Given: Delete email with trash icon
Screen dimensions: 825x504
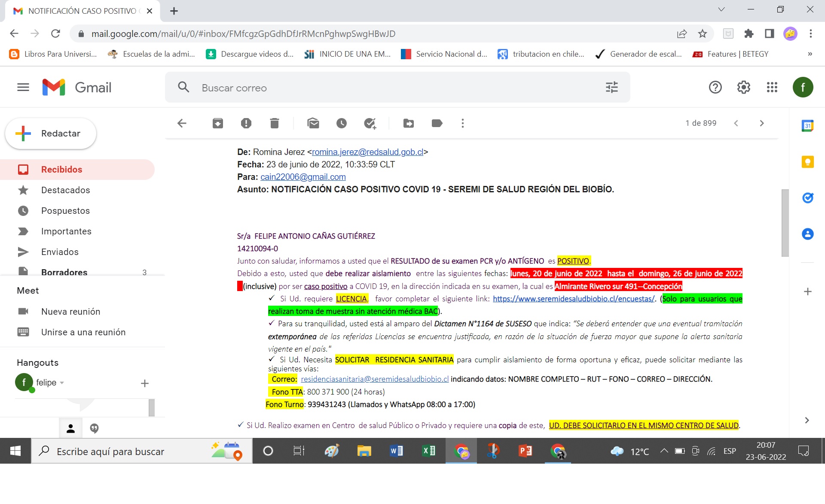Looking at the screenshot, I should coord(275,124).
